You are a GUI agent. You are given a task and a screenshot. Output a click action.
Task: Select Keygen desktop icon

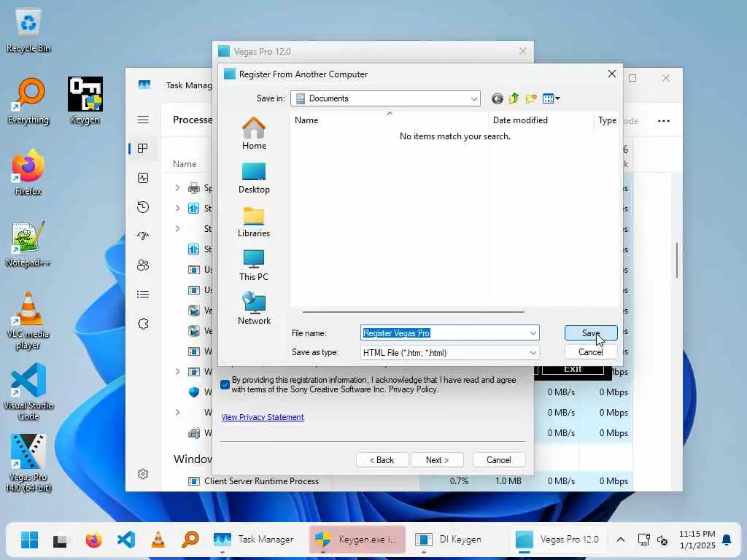tap(85, 101)
